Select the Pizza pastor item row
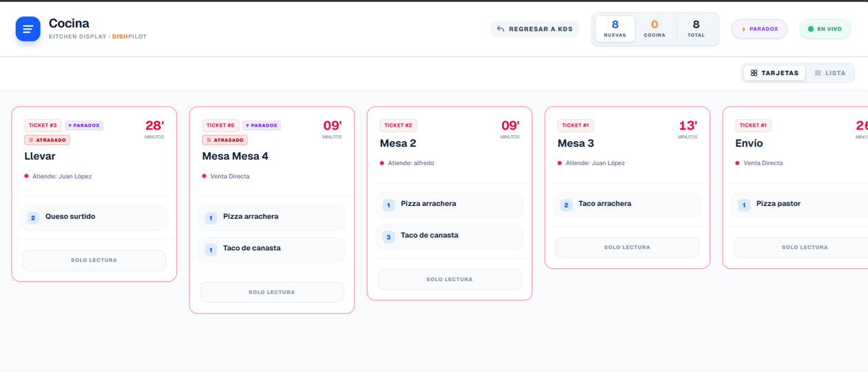Image resolution: width=868 pixels, height=372 pixels. coord(800,205)
